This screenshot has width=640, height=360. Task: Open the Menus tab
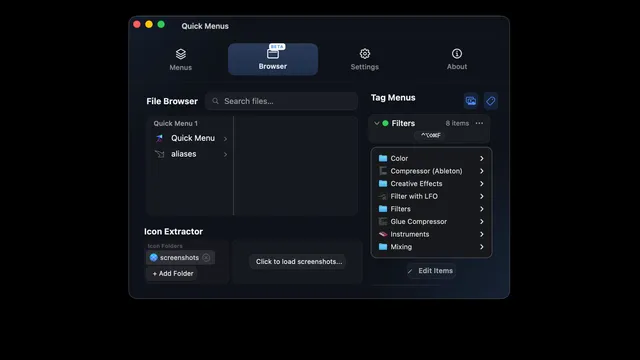[180, 60]
